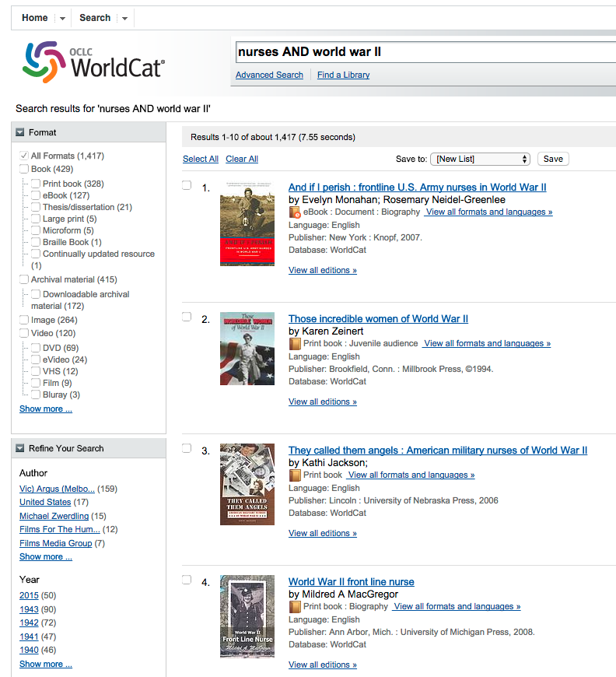Check the Large print (5) filter
616x677 pixels.
point(36,219)
